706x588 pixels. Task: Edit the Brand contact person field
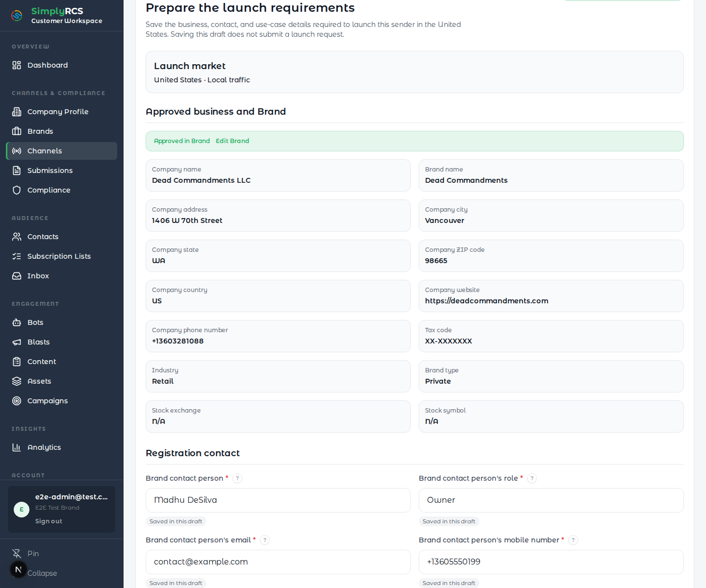tap(278, 500)
